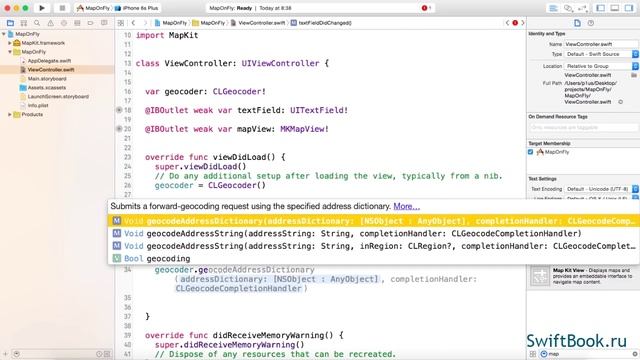Image resolution: width=640 pixels, height=360 pixels.
Task: Click textFieldDidChanged in jump bar
Action: point(321,23)
